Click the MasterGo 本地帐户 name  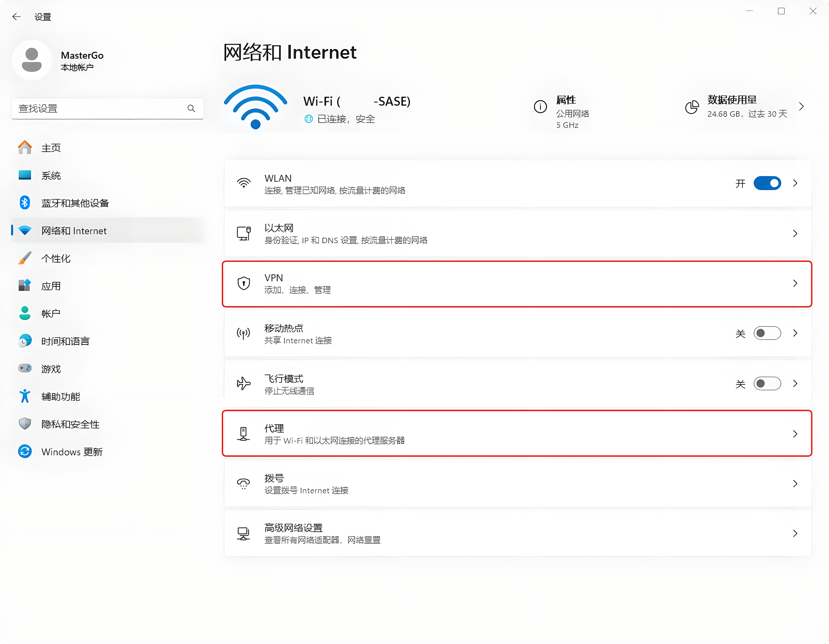click(82, 61)
